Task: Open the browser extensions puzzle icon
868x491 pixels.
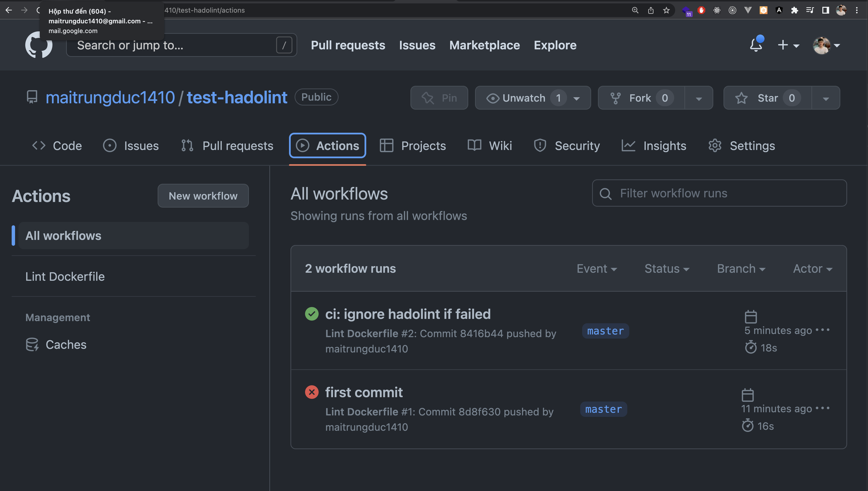Action: click(795, 10)
